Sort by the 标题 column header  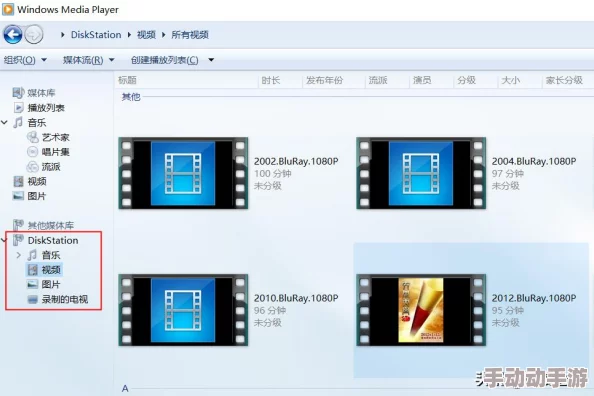[127, 80]
